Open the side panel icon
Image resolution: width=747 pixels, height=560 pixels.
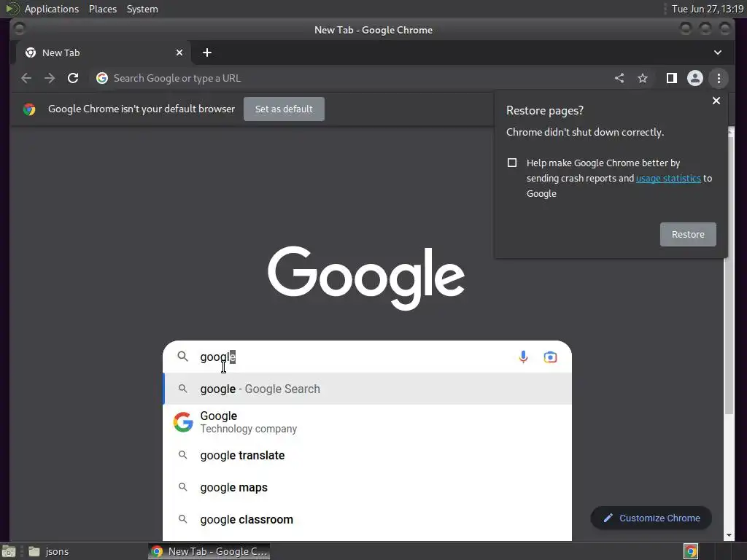(672, 78)
